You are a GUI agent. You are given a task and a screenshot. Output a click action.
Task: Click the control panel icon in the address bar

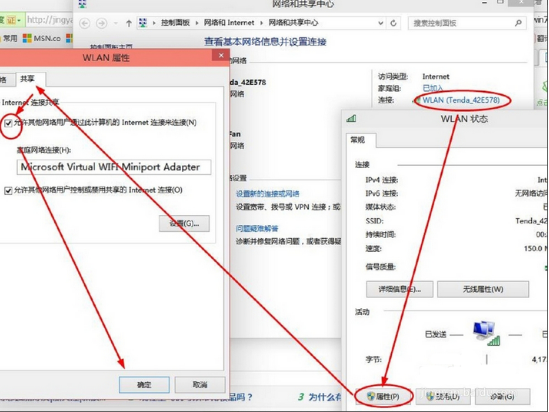coord(143,23)
